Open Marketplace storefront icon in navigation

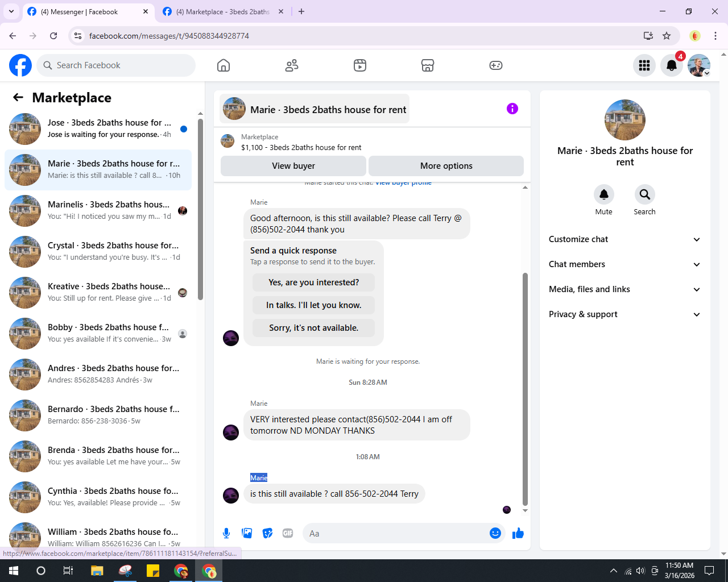point(428,65)
